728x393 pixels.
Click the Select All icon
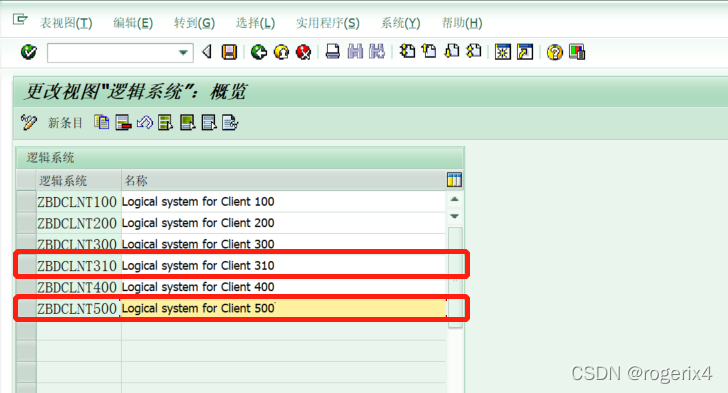[166, 123]
